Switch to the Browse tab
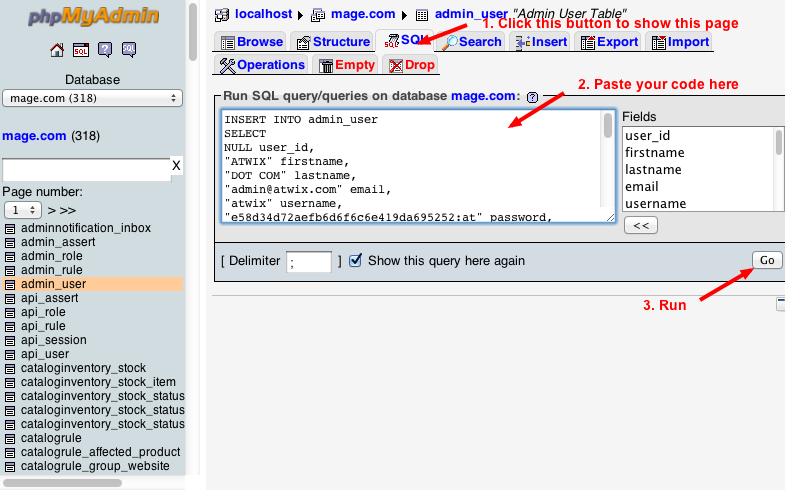This screenshot has width=785, height=490. tap(252, 42)
